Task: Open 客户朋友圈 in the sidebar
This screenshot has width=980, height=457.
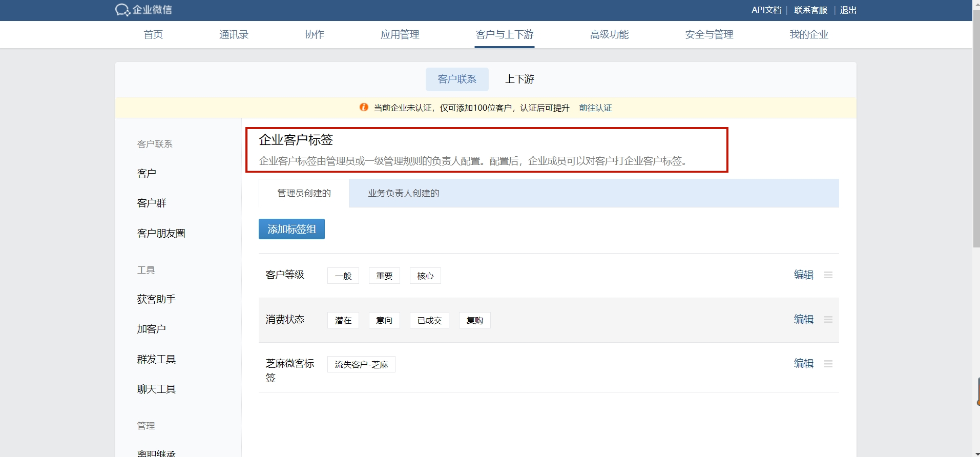Action: [161, 233]
